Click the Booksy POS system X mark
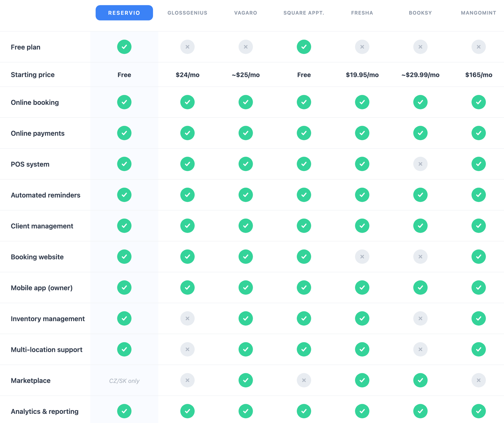 pyautogui.click(x=420, y=164)
